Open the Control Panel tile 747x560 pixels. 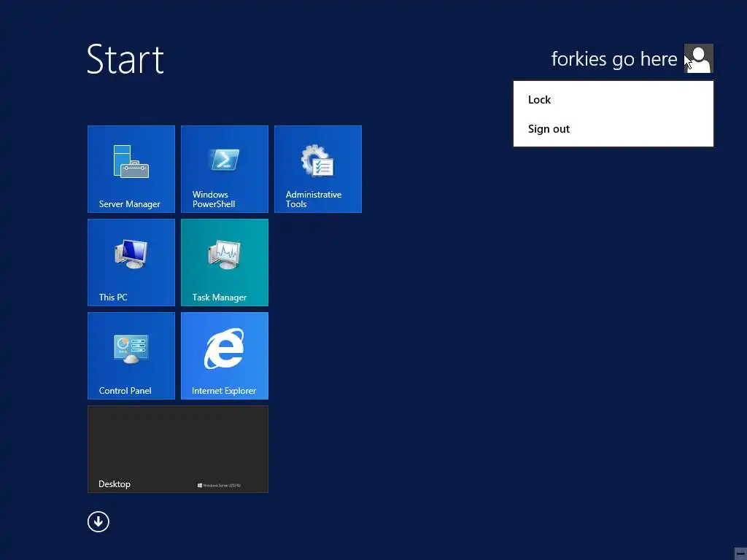tap(131, 356)
